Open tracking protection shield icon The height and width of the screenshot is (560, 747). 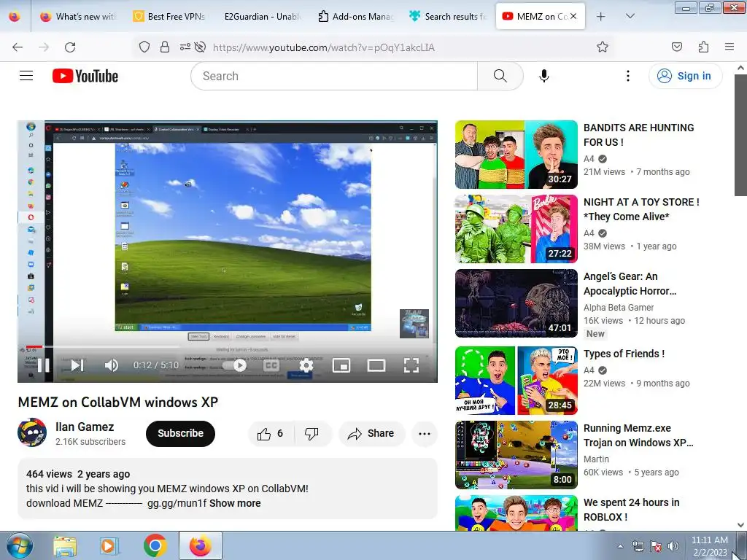(x=144, y=47)
